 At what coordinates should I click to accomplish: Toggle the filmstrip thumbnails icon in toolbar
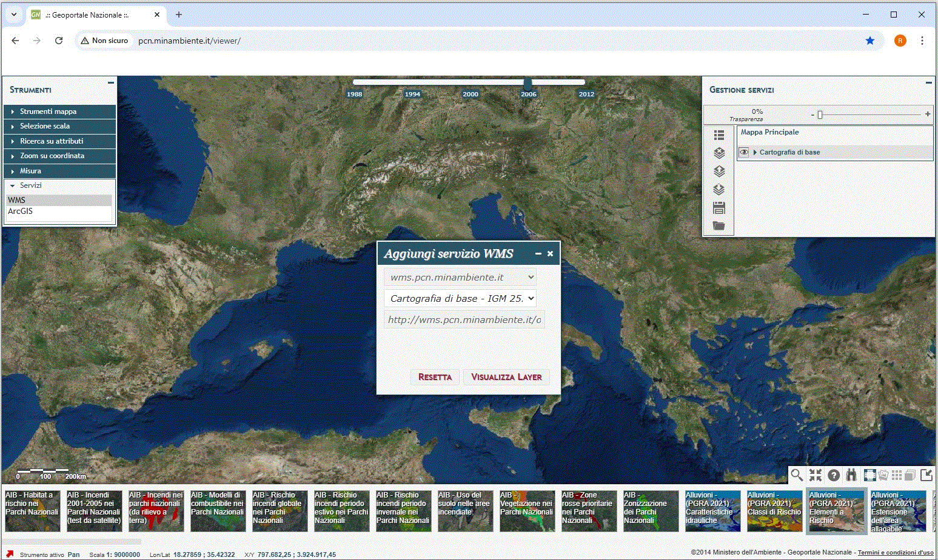[870, 475]
